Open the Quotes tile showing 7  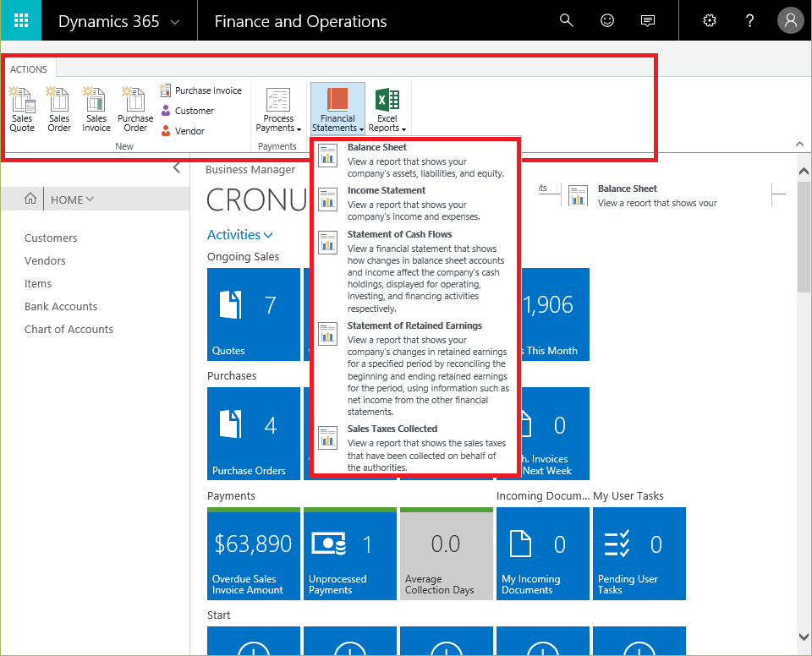254,314
